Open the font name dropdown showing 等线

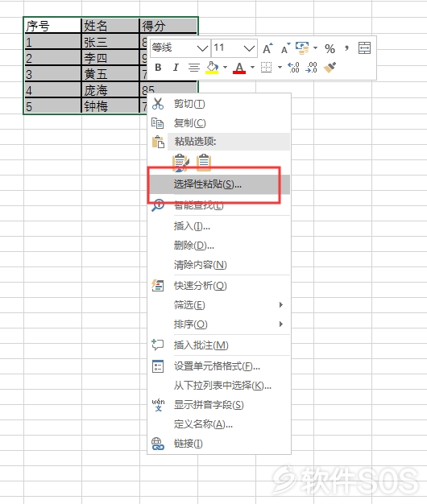pyautogui.click(x=180, y=48)
